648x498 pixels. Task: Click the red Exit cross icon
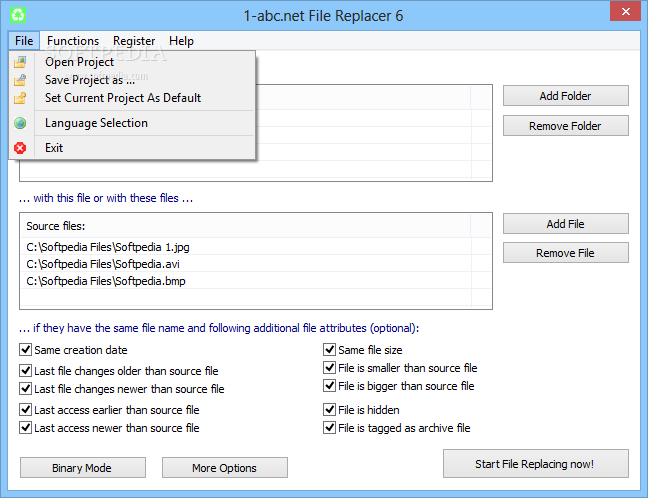(x=20, y=148)
